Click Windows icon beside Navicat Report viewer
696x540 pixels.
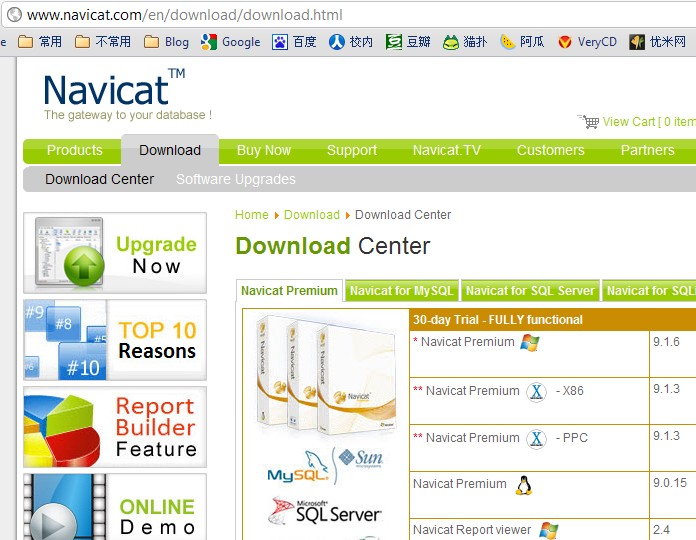pyautogui.click(x=549, y=531)
